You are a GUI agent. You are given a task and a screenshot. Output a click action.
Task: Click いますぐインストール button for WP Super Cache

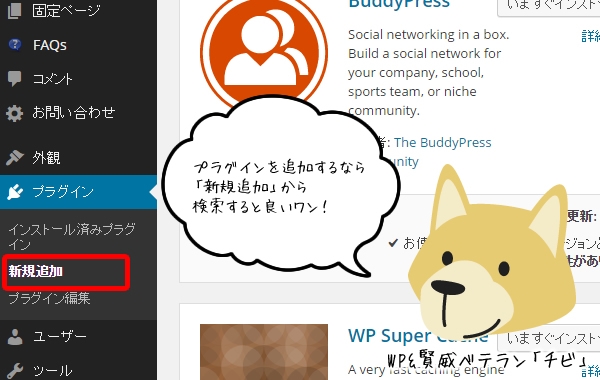click(549, 339)
